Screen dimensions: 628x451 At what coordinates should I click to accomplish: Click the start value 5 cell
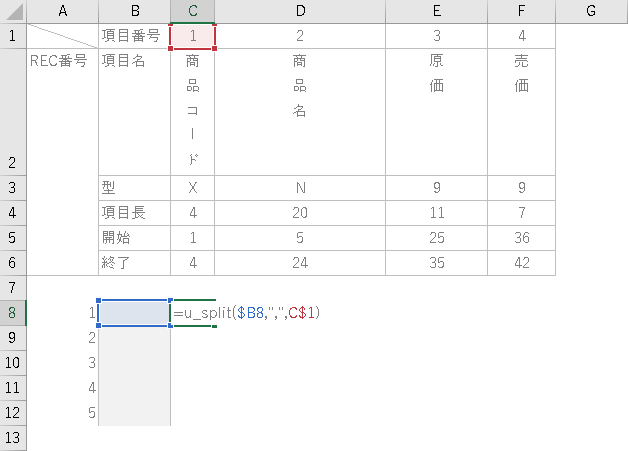click(x=300, y=238)
